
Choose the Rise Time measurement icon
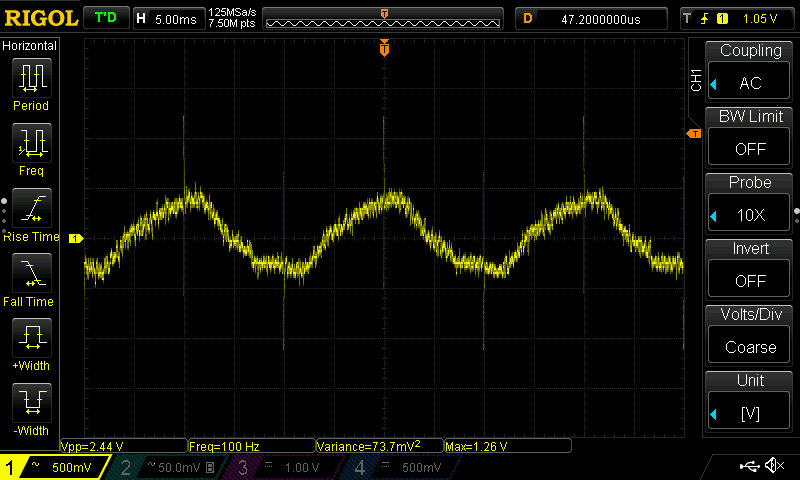[x=31, y=208]
